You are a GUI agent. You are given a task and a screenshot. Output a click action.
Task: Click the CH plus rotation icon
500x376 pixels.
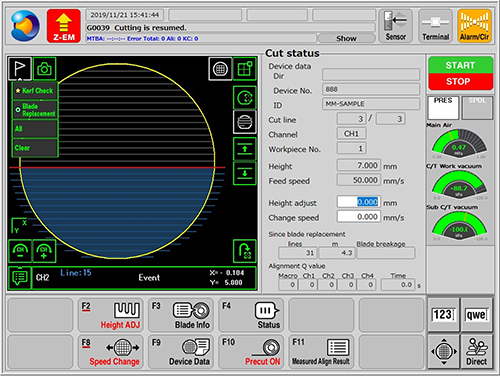click(44, 251)
